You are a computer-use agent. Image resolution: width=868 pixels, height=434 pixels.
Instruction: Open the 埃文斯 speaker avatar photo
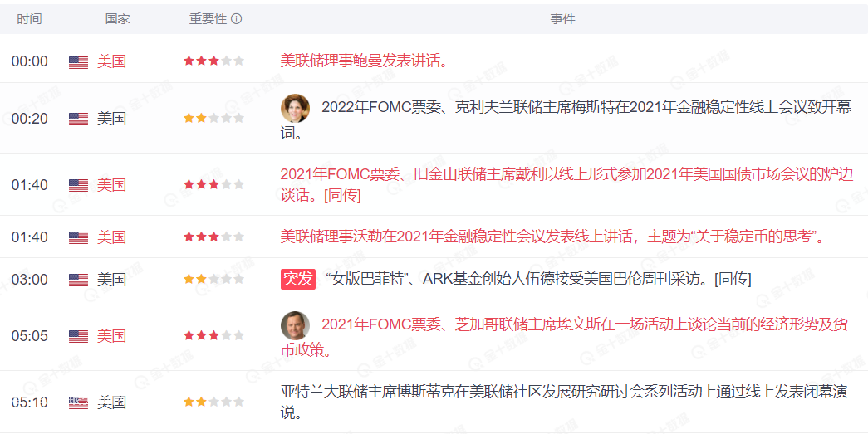[295, 325]
